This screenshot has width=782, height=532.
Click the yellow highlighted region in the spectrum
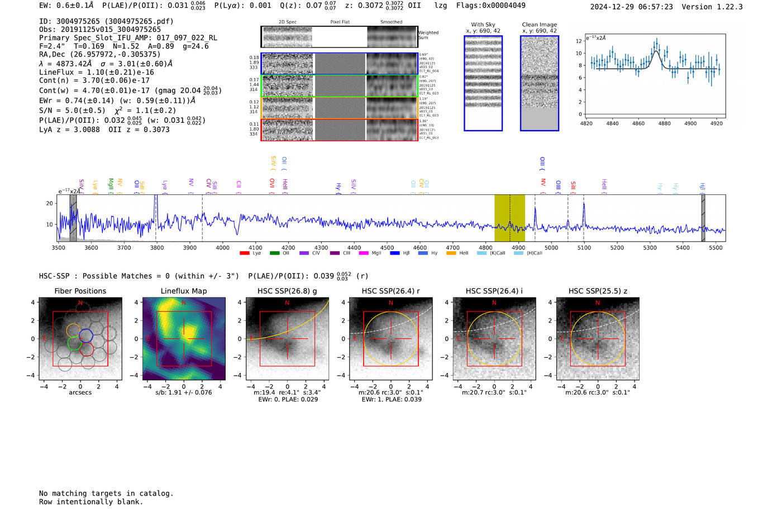[x=509, y=218]
